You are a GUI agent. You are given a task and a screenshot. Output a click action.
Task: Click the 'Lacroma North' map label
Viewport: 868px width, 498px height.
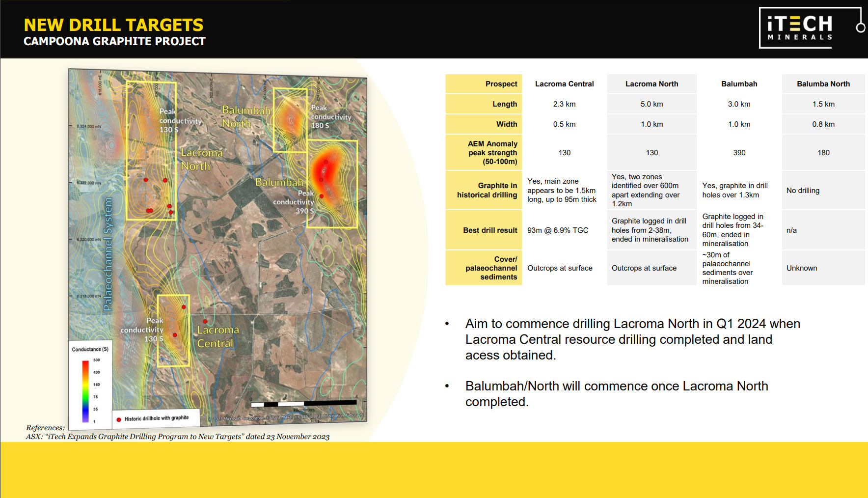click(x=202, y=159)
